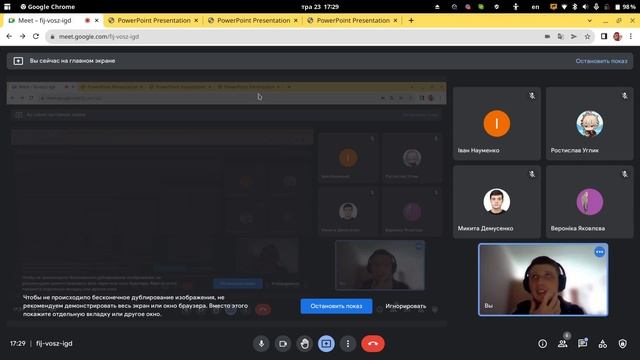Open host controls shield icon
This screenshot has height=360, width=640.
(622, 344)
